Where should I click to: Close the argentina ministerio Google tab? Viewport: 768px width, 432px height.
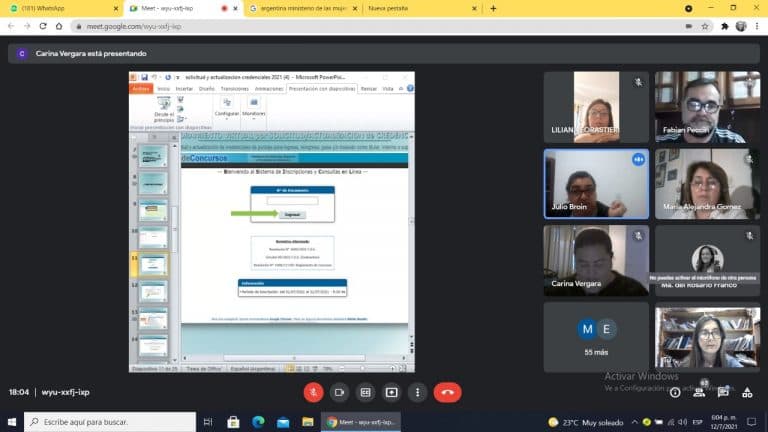355,8
